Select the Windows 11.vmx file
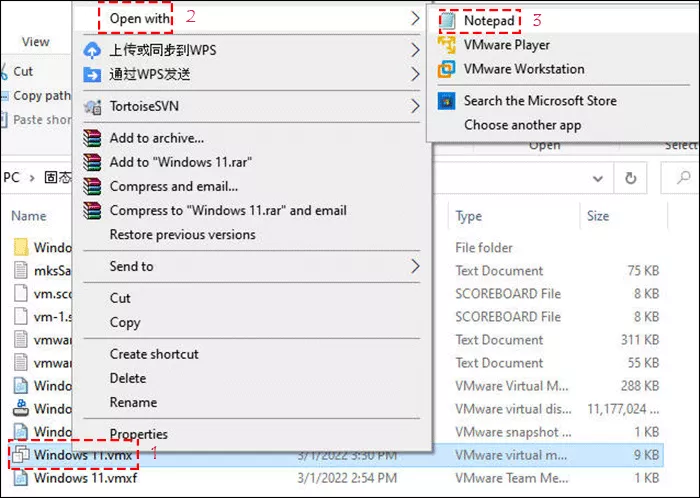Screen dimensions: 700x498 pos(83,455)
